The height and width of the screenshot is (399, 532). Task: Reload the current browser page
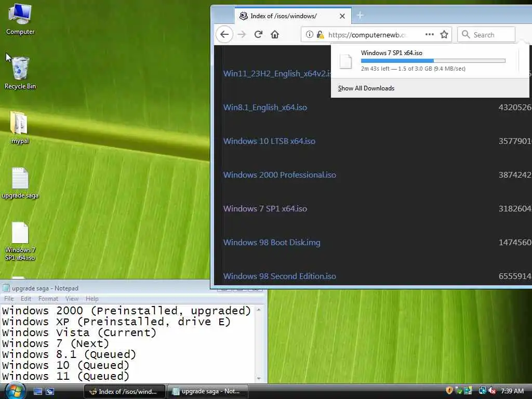258,34
